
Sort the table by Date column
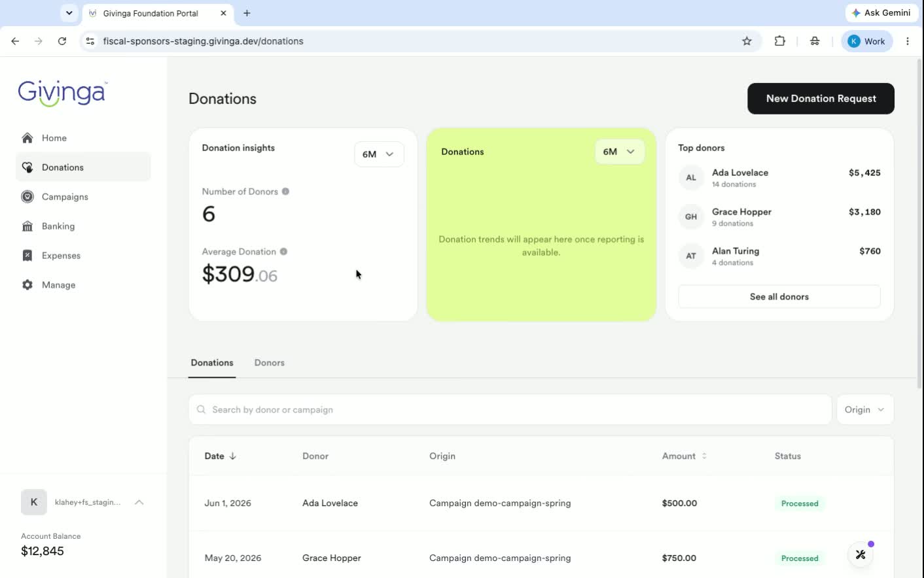click(221, 456)
